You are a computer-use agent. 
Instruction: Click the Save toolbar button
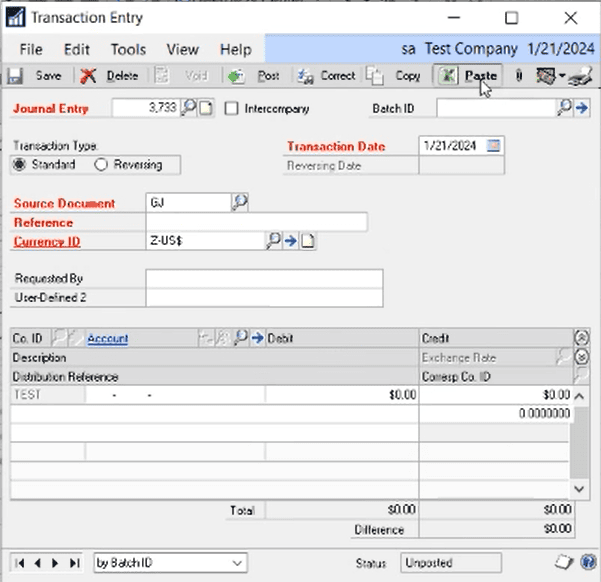pyautogui.click(x=34, y=76)
